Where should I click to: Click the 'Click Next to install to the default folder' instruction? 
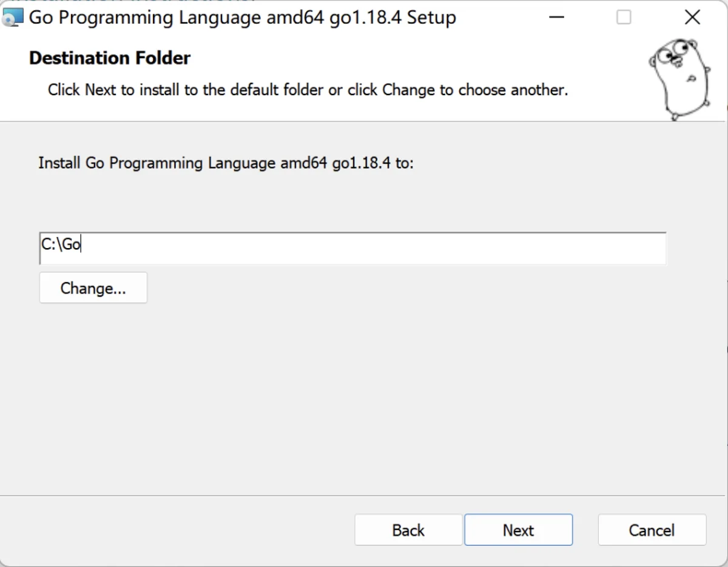(x=308, y=90)
